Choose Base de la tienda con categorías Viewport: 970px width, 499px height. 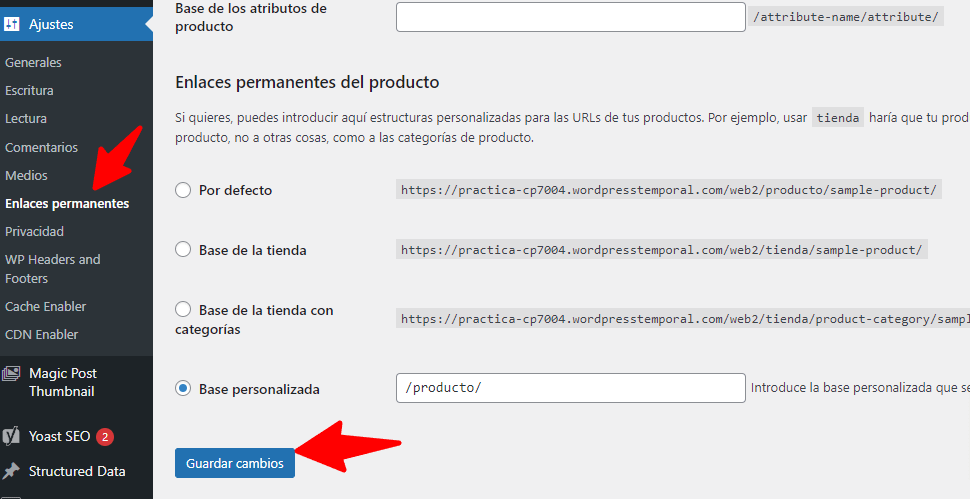pyautogui.click(x=182, y=309)
